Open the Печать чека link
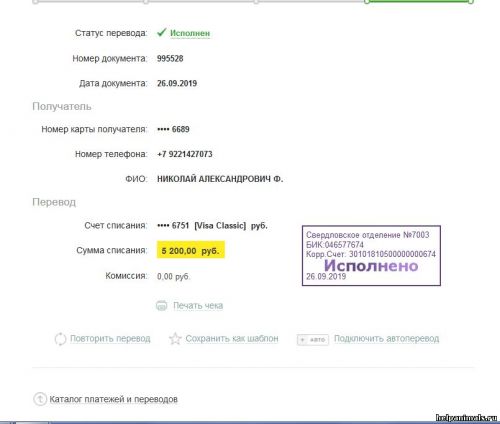 click(x=198, y=306)
